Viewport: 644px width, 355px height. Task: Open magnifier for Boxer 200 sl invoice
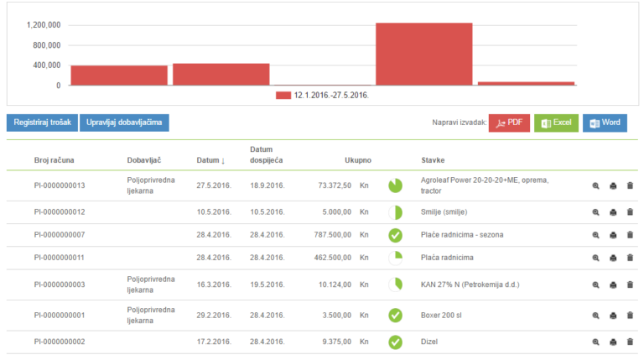coord(595,316)
